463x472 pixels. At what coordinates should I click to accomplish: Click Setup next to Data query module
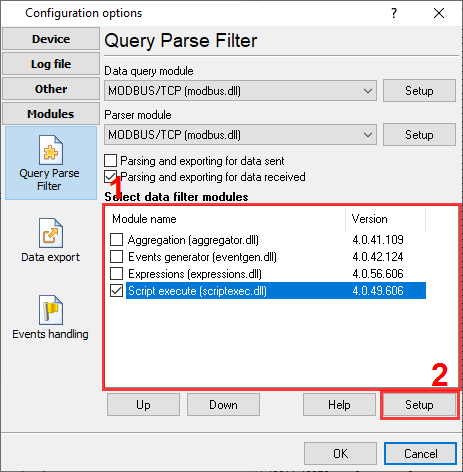coord(419,91)
